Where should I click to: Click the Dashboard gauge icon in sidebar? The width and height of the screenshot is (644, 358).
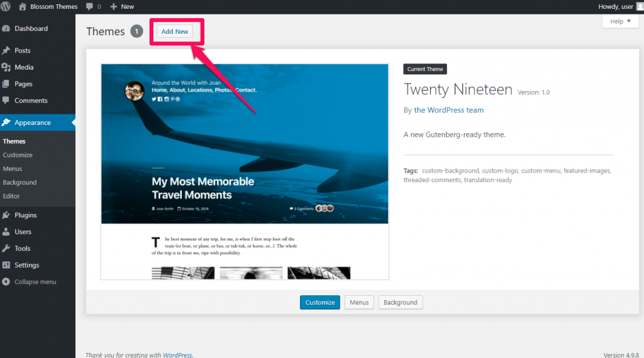pyautogui.click(x=6, y=28)
